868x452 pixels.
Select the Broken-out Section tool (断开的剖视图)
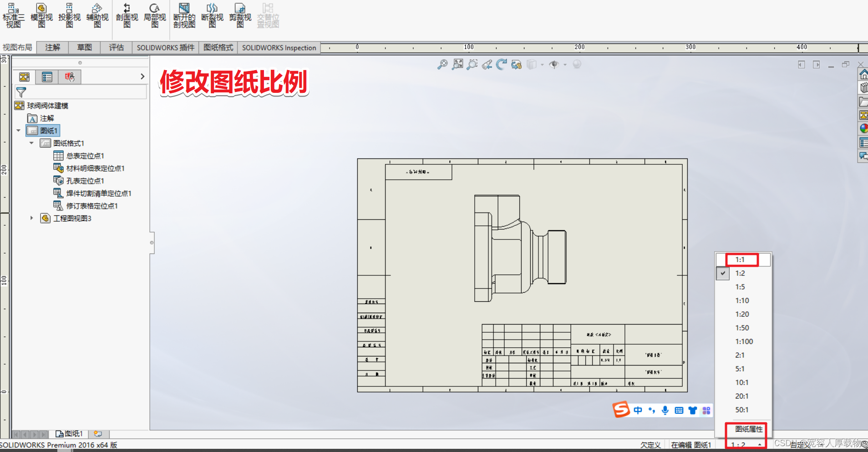coord(184,15)
